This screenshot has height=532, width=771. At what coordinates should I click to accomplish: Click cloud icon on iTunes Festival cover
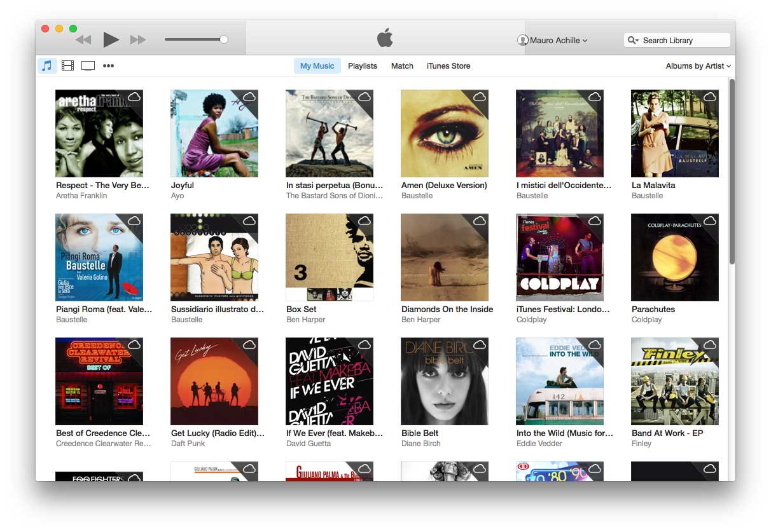coord(595,221)
